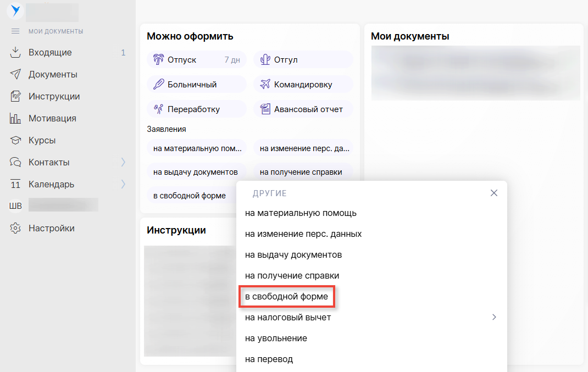Open Мотивация chart icon

pyautogui.click(x=15, y=119)
